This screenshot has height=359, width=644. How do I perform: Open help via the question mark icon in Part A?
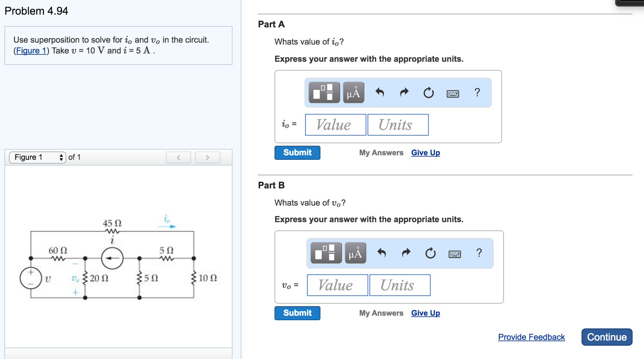point(477,93)
